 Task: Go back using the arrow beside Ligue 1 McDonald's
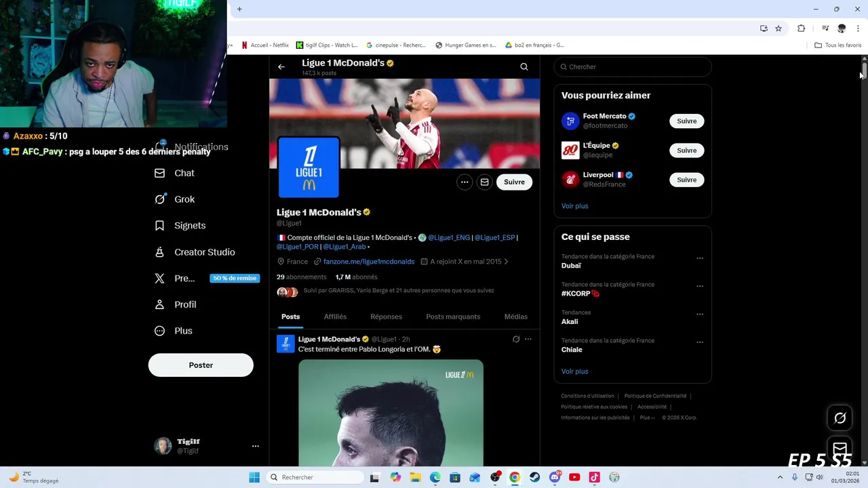point(281,66)
